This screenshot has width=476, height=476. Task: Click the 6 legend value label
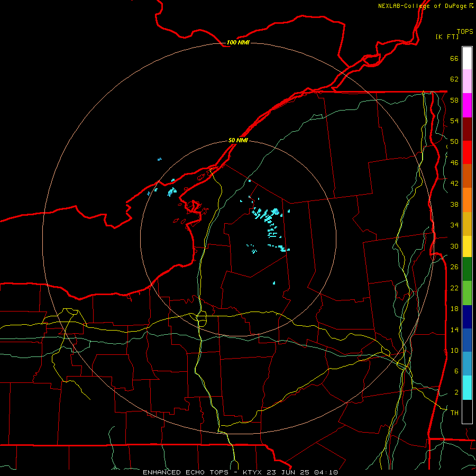tap(456, 371)
